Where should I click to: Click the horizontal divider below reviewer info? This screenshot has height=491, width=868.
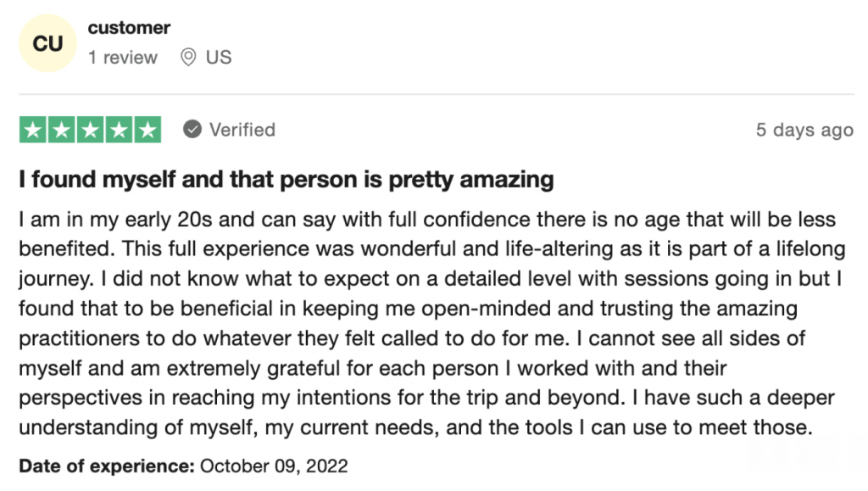pyautogui.click(x=436, y=94)
